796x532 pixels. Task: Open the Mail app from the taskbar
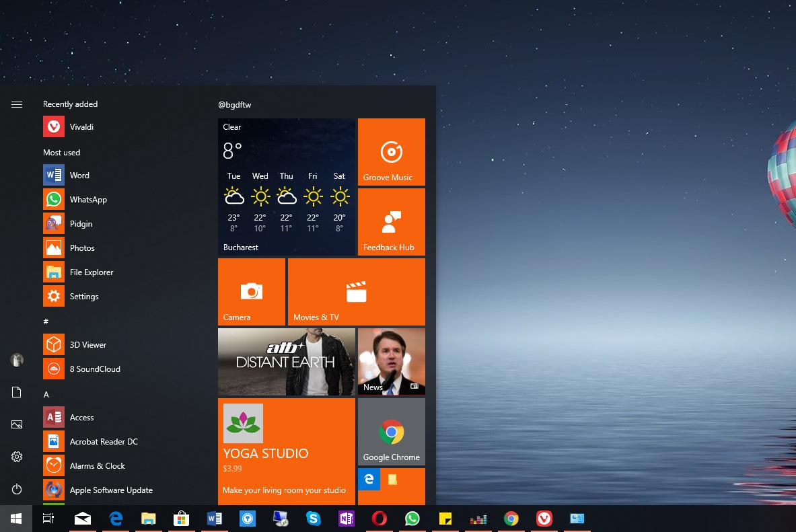coord(83,519)
